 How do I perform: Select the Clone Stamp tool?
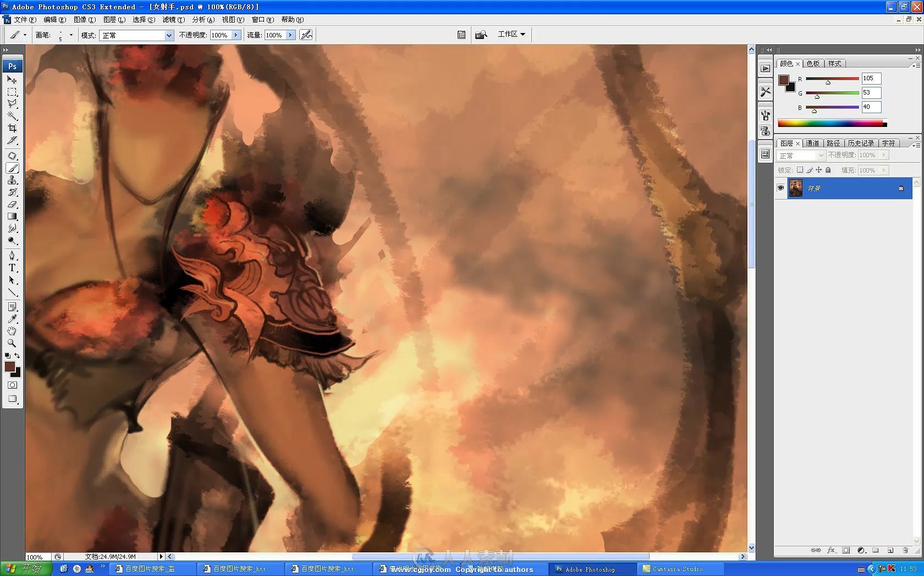coord(12,180)
